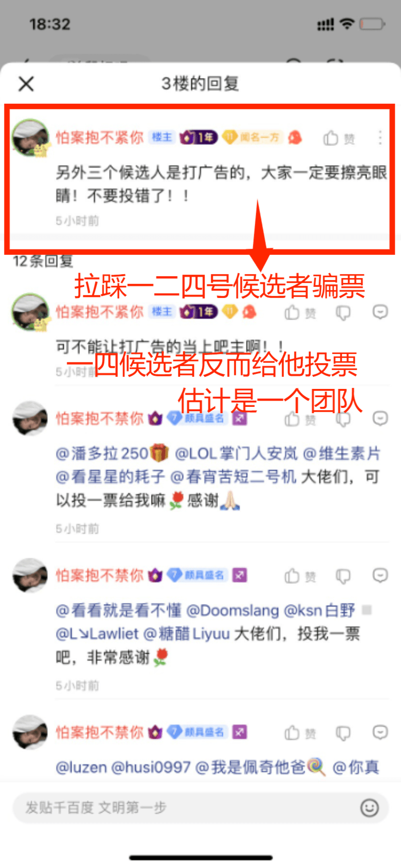Image resolution: width=401 pixels, height=868 pixels.
Task: Like the reply mentioning @Doomslang
Action: click(x=300, y=575)
